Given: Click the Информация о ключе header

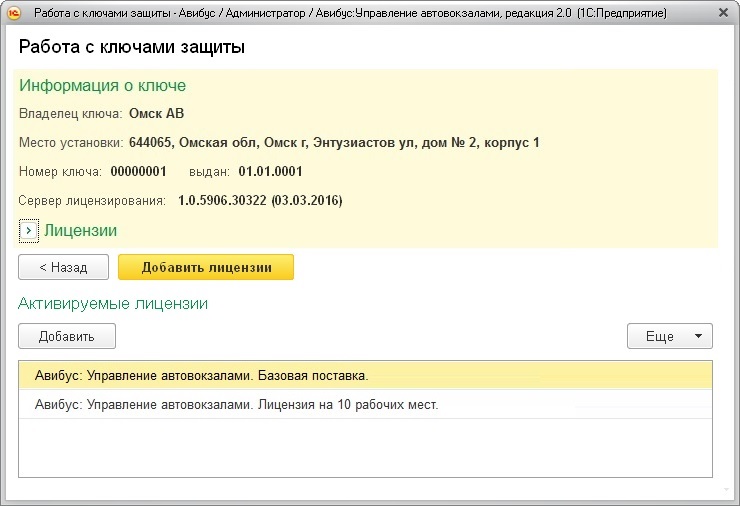Looking at the screenshot, I should tap(102, 86).
